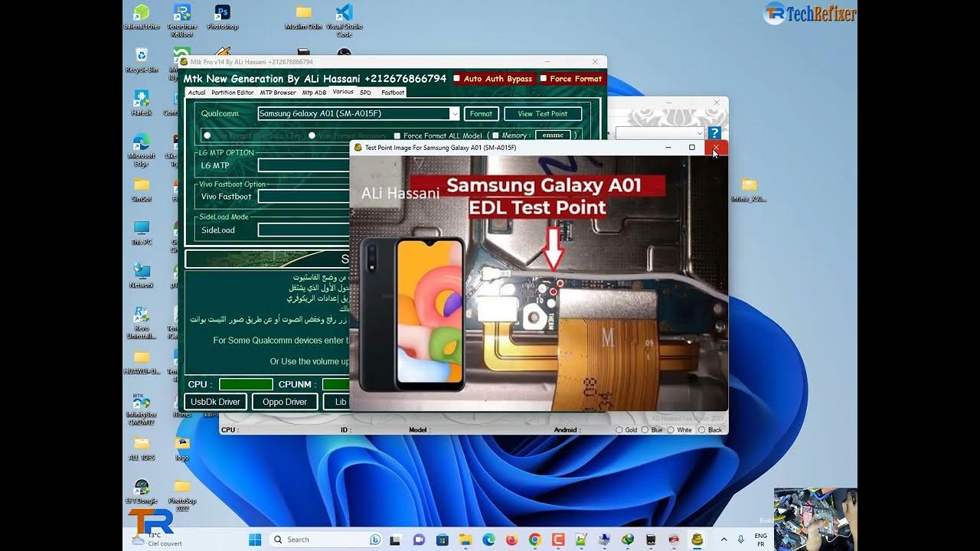The image size is (980, 551).
Task: Show hidden system tray icons
Action: coord(724,540)
